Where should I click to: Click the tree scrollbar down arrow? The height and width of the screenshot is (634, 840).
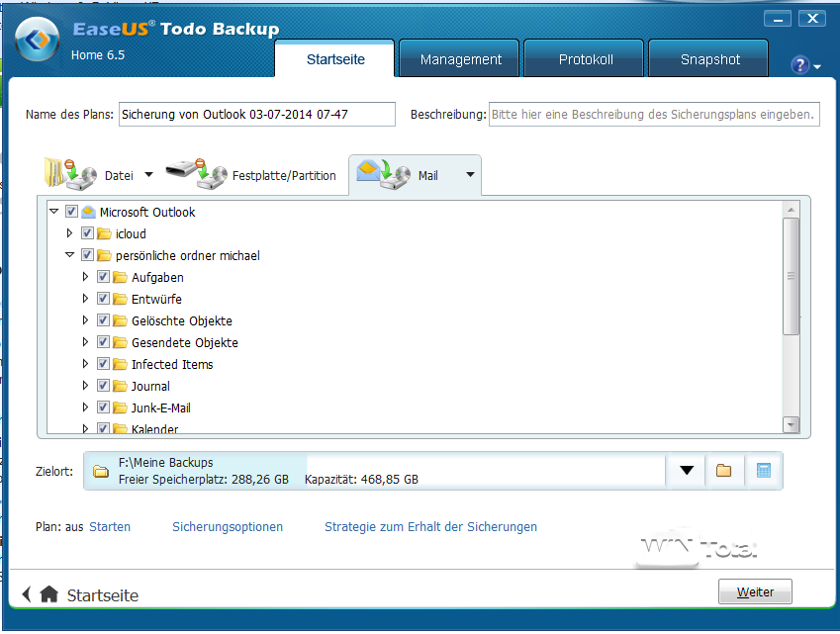(x=791, y=424)
